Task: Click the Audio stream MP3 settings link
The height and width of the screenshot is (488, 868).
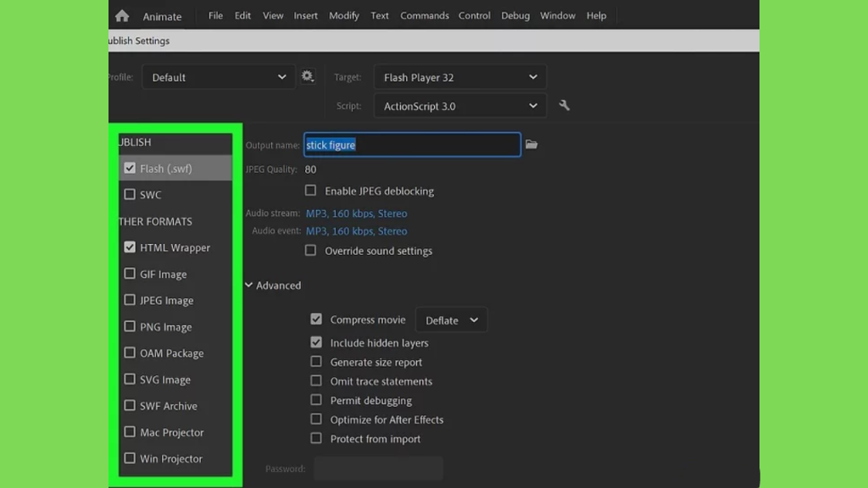Action: [x=357, y=213]
